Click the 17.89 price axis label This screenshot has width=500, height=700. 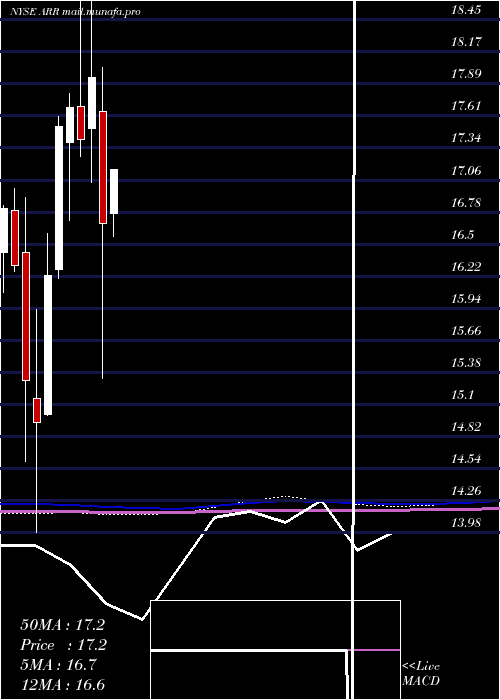click(466, 74)
